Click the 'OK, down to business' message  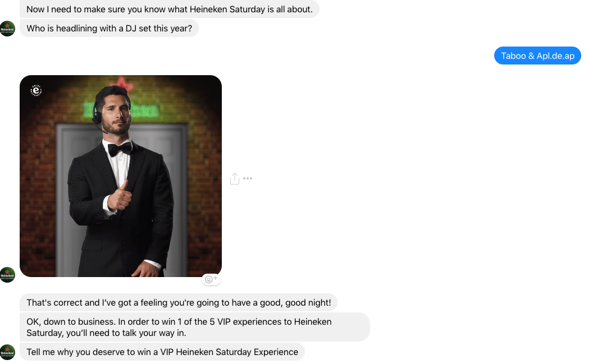tap(195, 328)
